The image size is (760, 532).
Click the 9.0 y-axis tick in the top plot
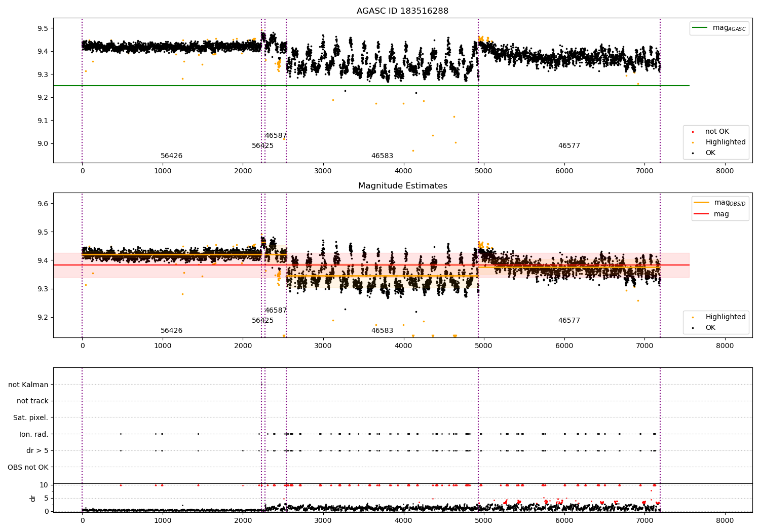tap(43, 143)
